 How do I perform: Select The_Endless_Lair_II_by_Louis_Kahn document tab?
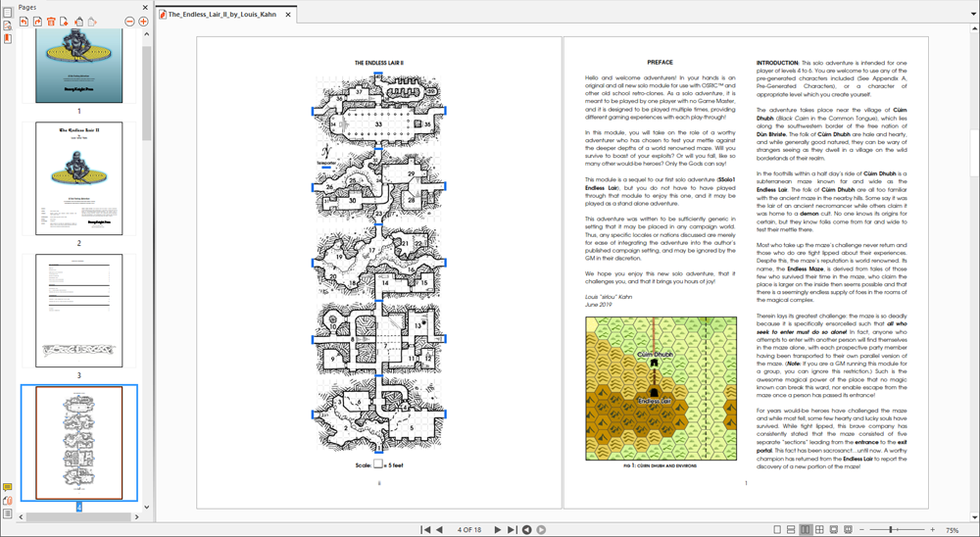(x=221, y=15)
